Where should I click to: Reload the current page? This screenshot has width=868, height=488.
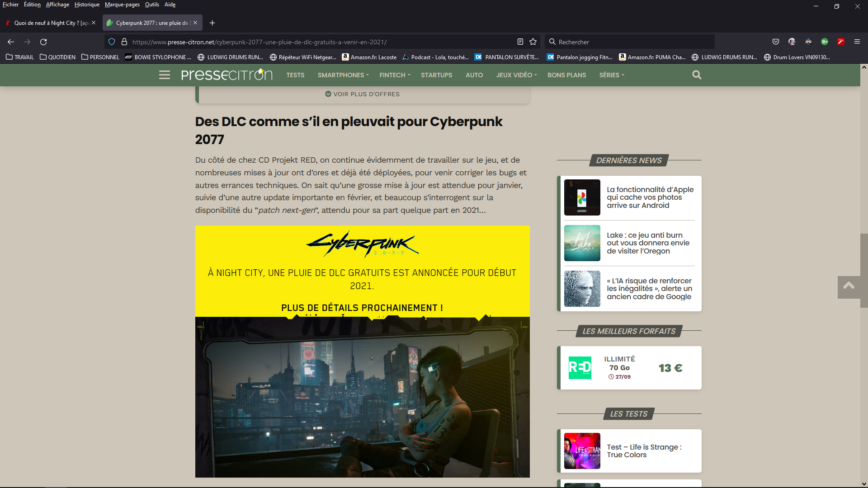(x=43, y=42)
